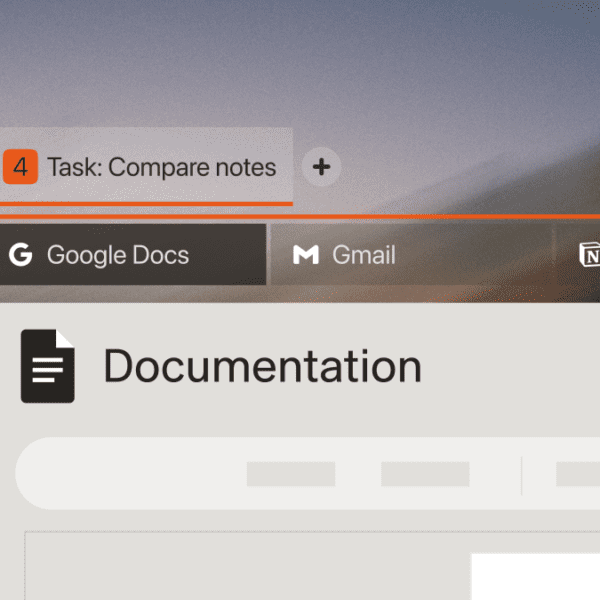This screenshot has width=600, height=600.
Task: Click the Gmail M envelope icon
Action: (305, 255)
